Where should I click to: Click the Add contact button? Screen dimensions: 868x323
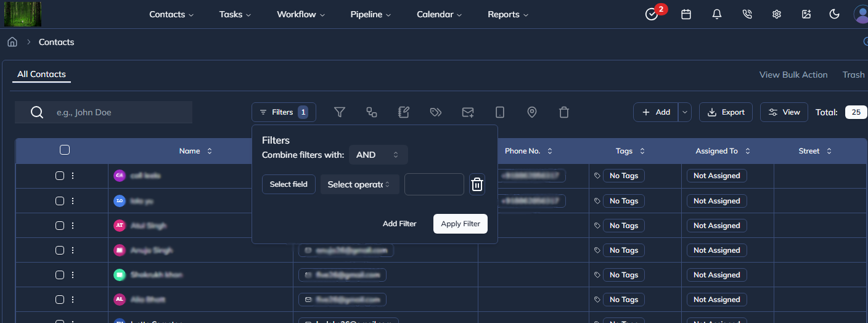coord(656,112)
